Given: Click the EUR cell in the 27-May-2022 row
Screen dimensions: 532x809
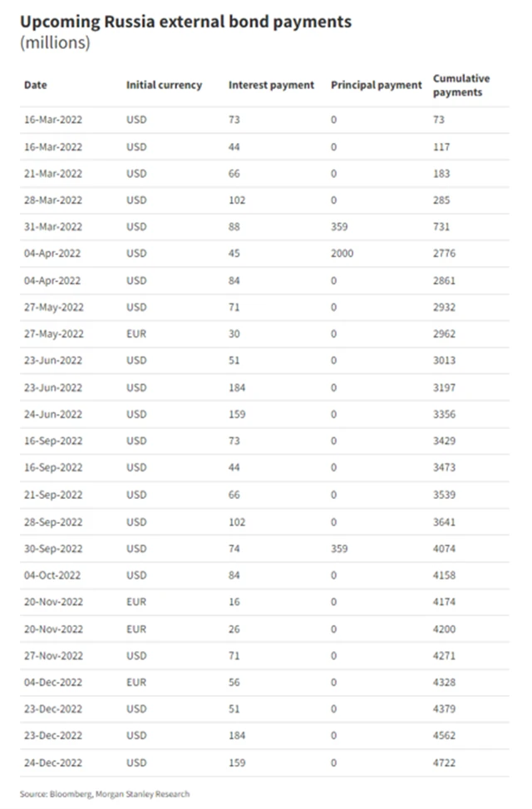Looking at the screenshot, I should (136, 334).
